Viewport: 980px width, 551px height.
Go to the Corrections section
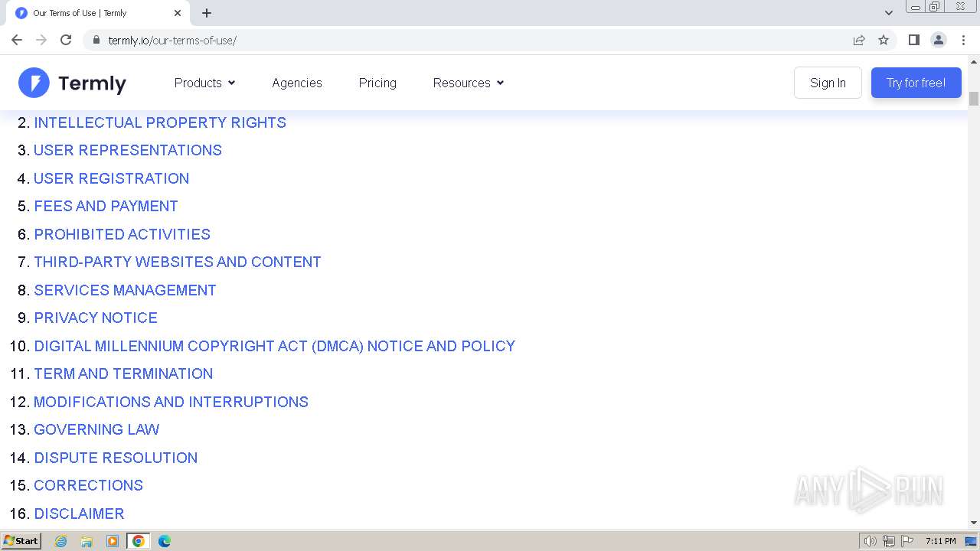coord(89,485)
